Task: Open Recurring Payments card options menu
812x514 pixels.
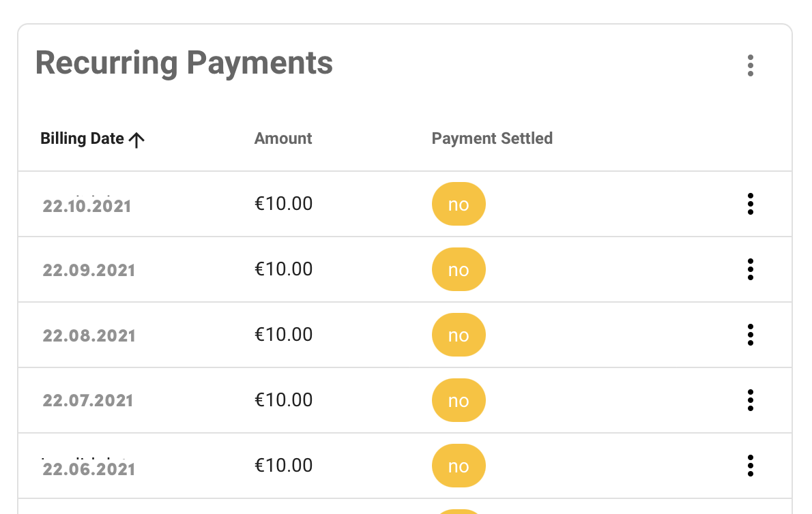Action: [750, 65]
